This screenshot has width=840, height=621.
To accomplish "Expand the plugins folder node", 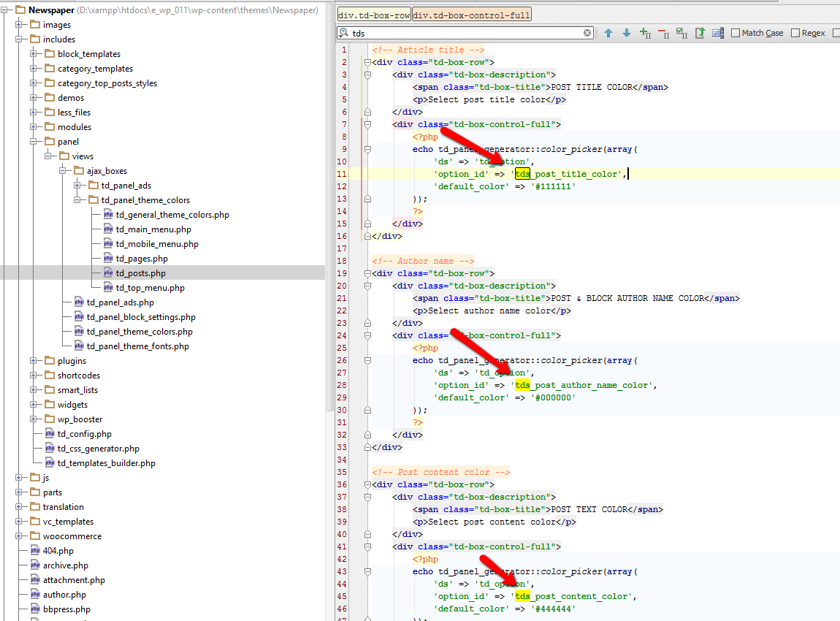I will tap(33, 361).
